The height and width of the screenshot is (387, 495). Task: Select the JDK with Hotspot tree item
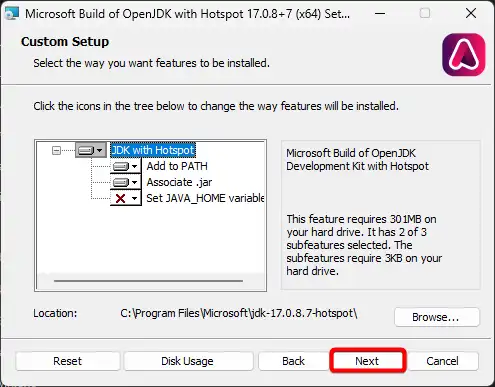(x=153, y=150)
